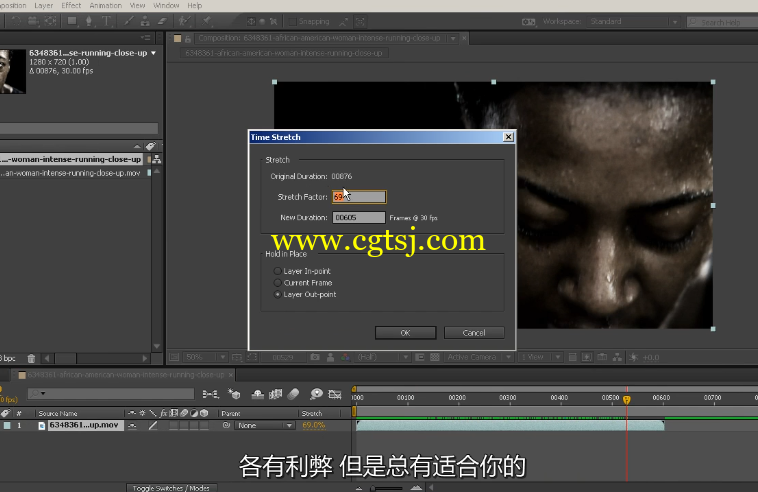Toggle the lock icon on Composition viewer

[x=188, y=39]
